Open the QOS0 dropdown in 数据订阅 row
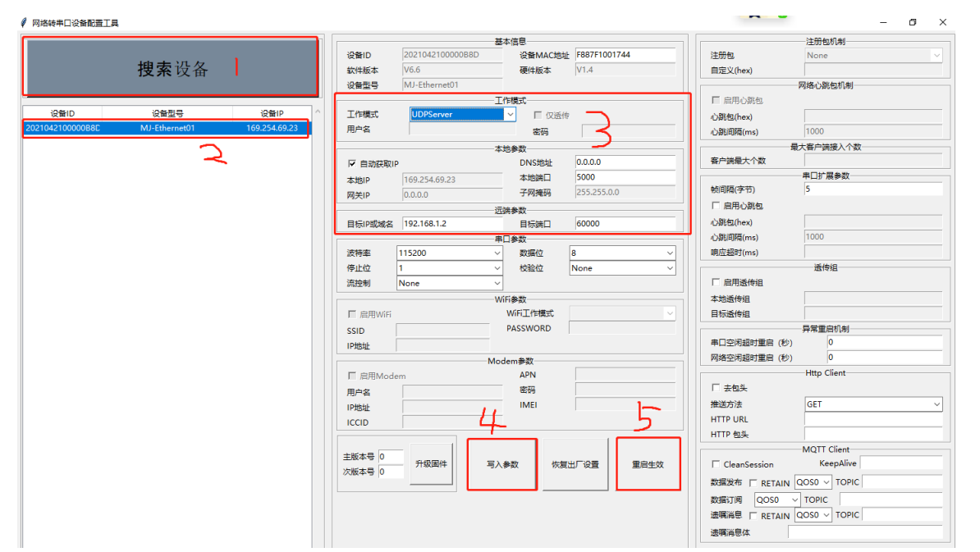The width and height of the screenshot is (980, 552). point(777,500)
